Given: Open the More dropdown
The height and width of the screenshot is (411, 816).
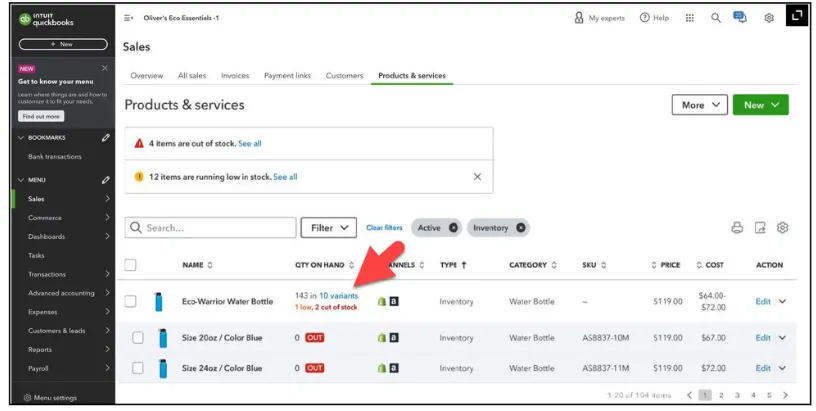Looking at the screenshot, I should click(x=699, y=105).
